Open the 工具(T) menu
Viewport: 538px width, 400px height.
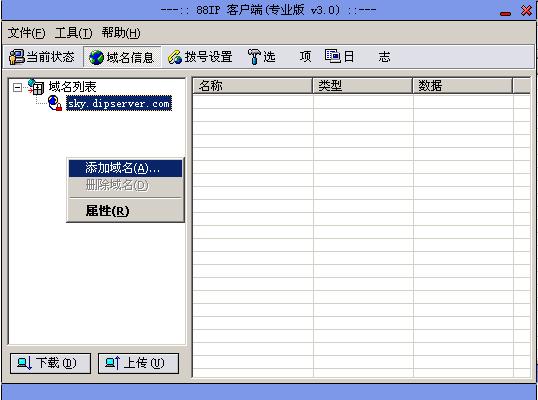[73, 33]
